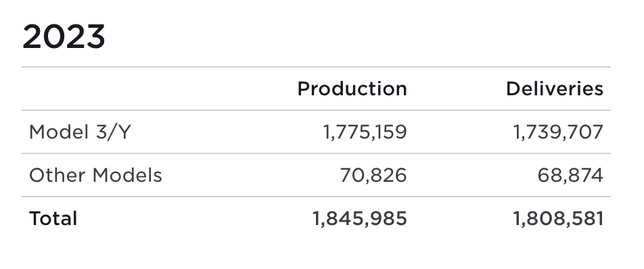Click the bold Total row label
Viewport: 644px width, 269px height.
53,218
